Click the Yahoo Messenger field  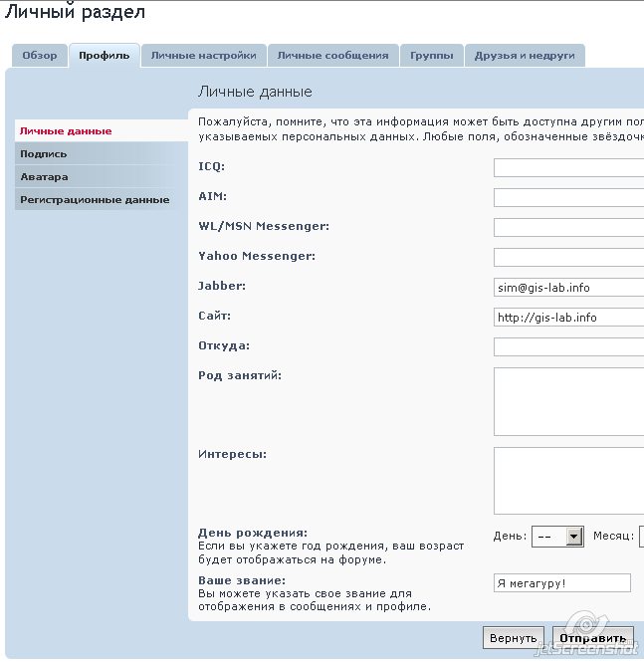tap(569, 257)
